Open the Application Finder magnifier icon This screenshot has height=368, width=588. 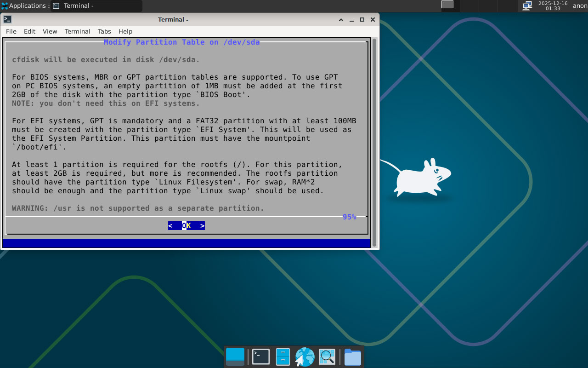pos(327,357)
